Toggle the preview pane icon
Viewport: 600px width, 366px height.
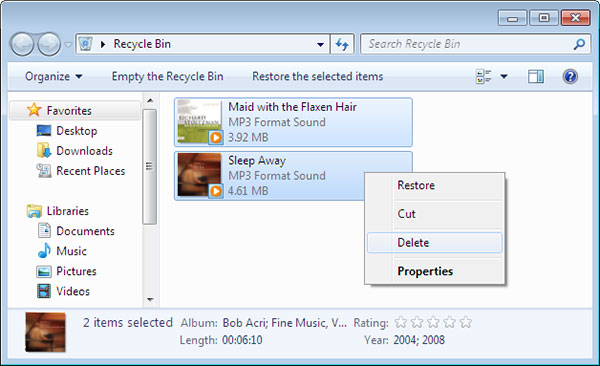(536, 76)
